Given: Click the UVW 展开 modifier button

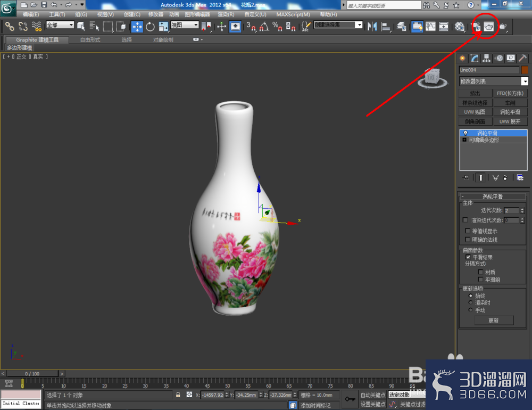Looking at the screenshot, I should [x=510, y=121].
